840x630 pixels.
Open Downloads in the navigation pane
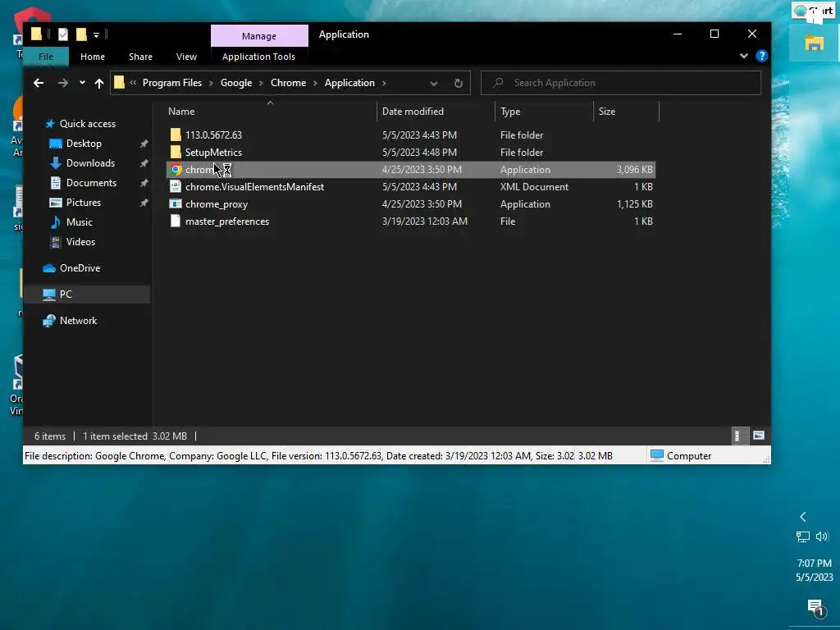[x=90, y=163]
